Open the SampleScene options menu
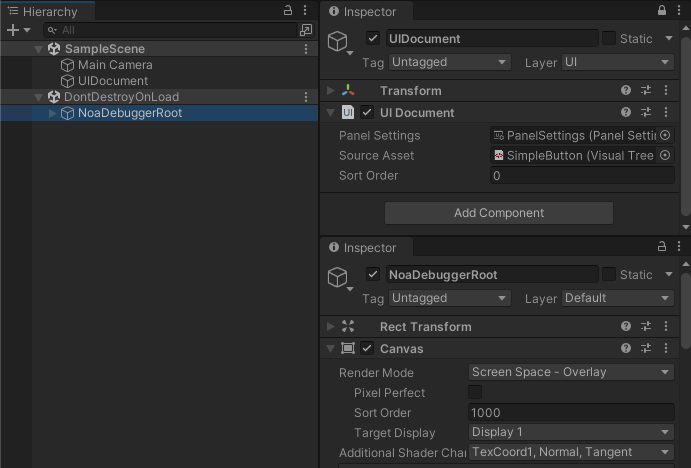This screenshot has height=468, width=691. pyautogui.click(x=306, y=49)
